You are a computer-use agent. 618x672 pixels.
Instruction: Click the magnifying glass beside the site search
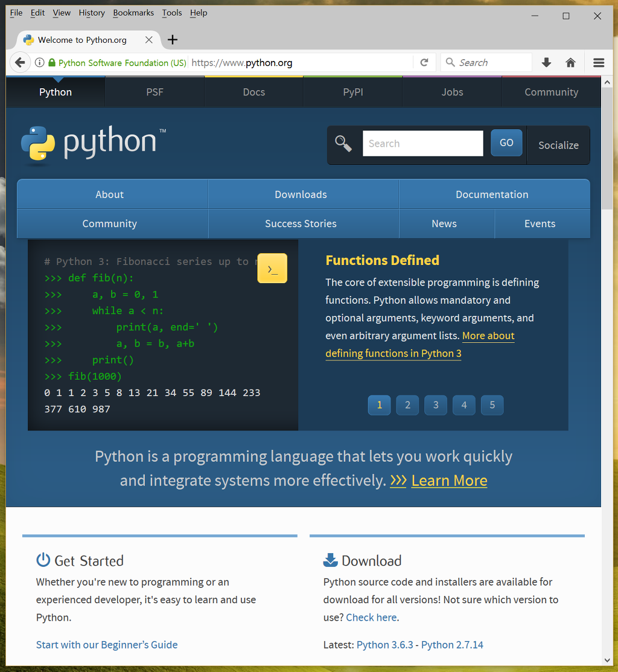[x=343, y=144]
